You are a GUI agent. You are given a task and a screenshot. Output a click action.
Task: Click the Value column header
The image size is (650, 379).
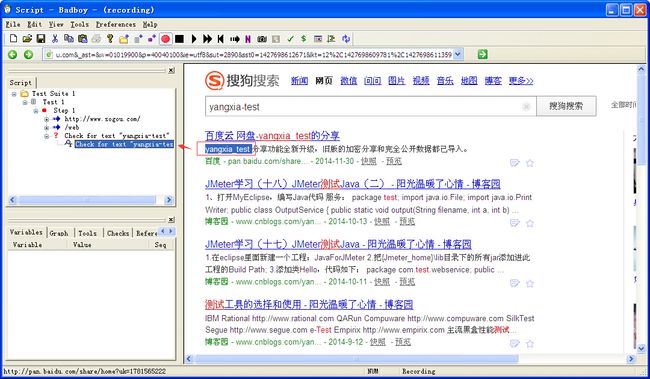(x=108, y=245)
